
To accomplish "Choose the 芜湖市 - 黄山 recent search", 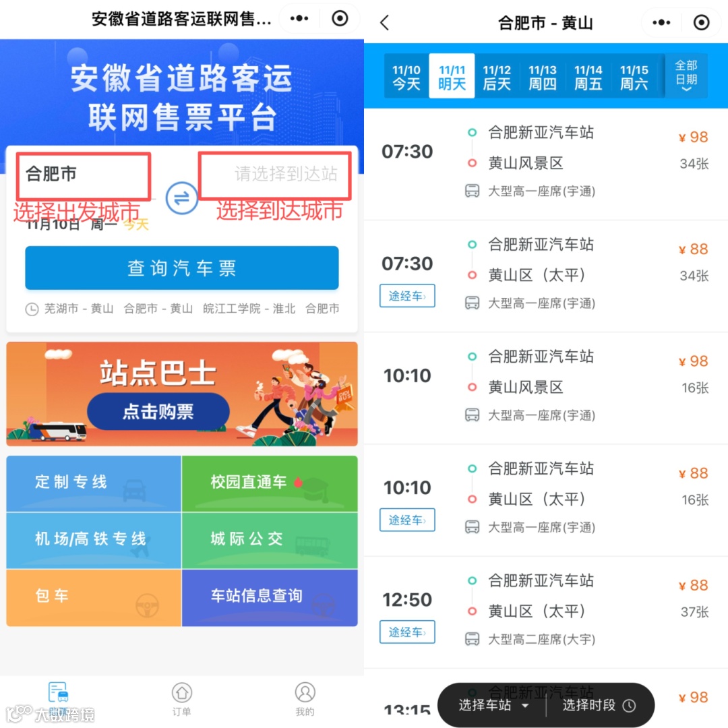I will pos(79,308).
